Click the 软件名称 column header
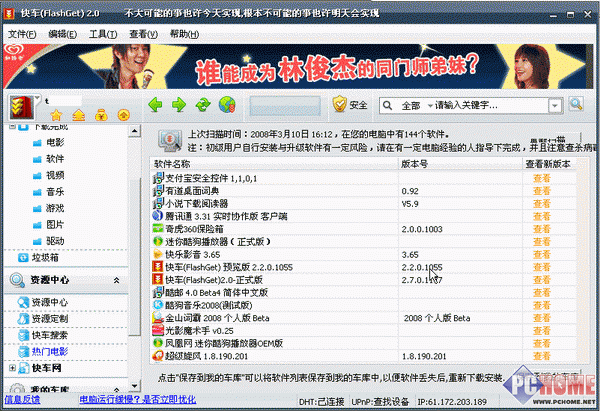The height and width of the screenshot is (411, 600). [x=274, y=164]
